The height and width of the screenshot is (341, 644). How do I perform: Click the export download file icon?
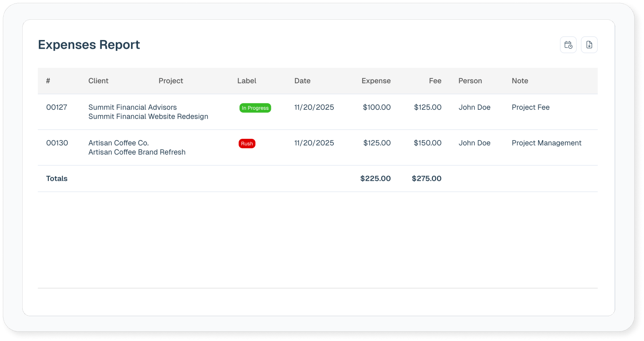pos(589,45)
